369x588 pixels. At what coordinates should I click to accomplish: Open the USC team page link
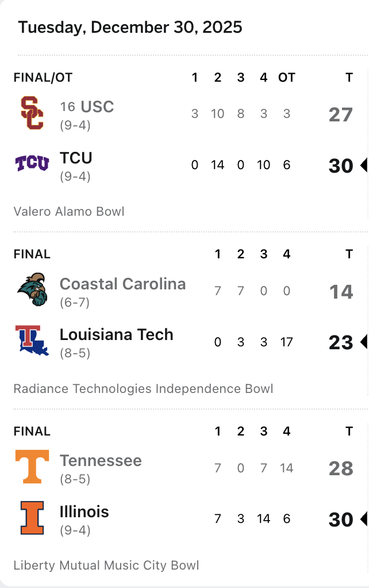(97, 107)
